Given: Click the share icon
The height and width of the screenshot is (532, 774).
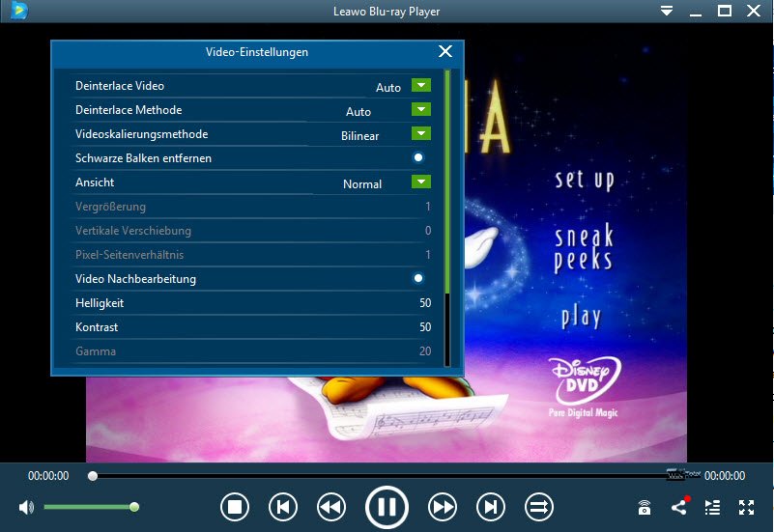Looking at the screenshot, I should [x=679, y=506].
